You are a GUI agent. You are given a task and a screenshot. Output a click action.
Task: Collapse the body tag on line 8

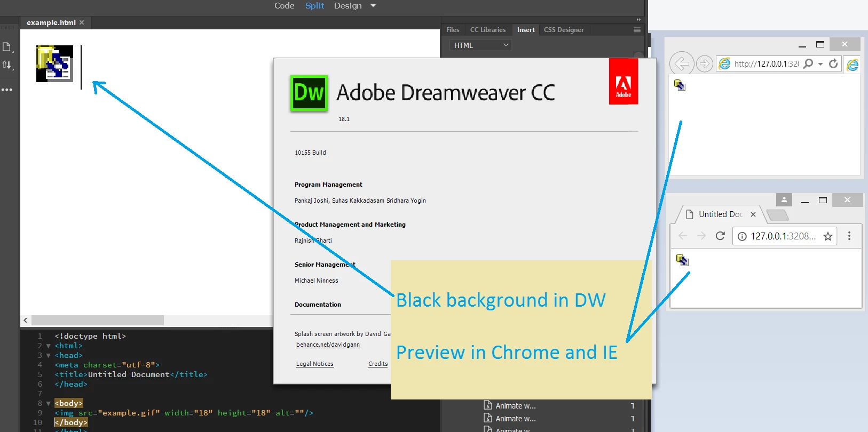(49, 403)
